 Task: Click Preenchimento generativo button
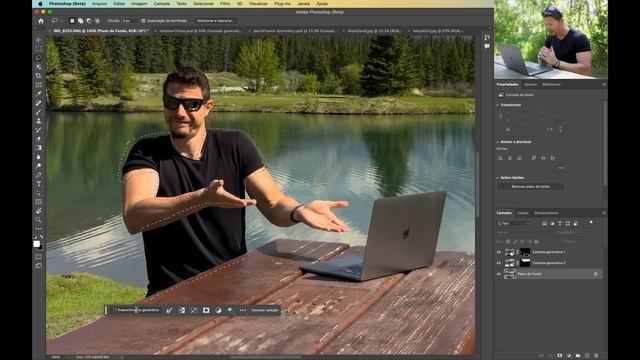click(136, 310)
